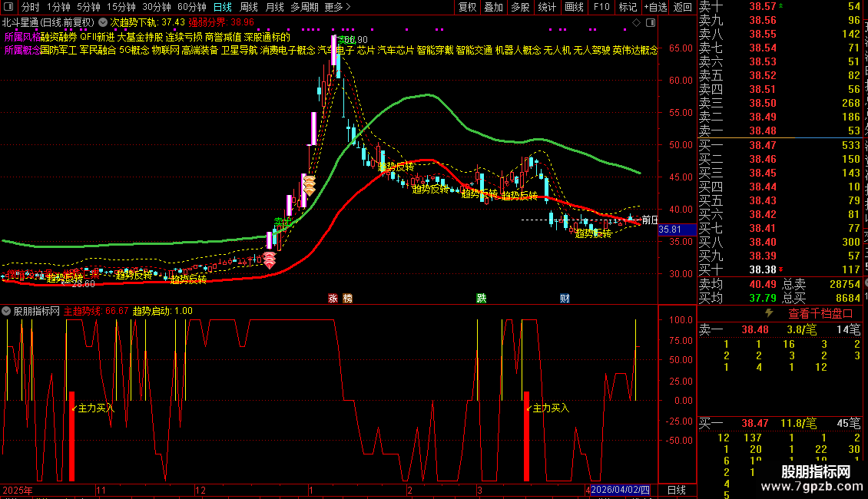Click the 100.0 indicator axis label
This screenshot has width=868, height=499.
(681, 319)
